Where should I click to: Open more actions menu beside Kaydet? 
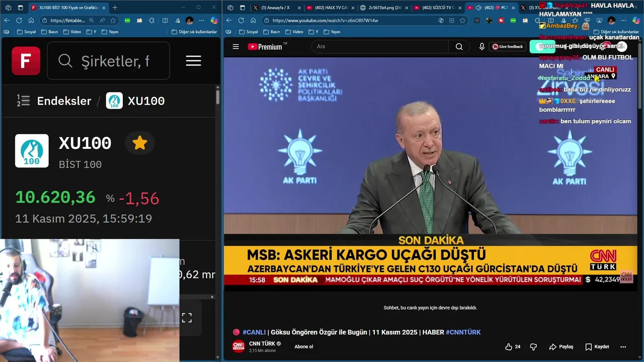[623, 347]
